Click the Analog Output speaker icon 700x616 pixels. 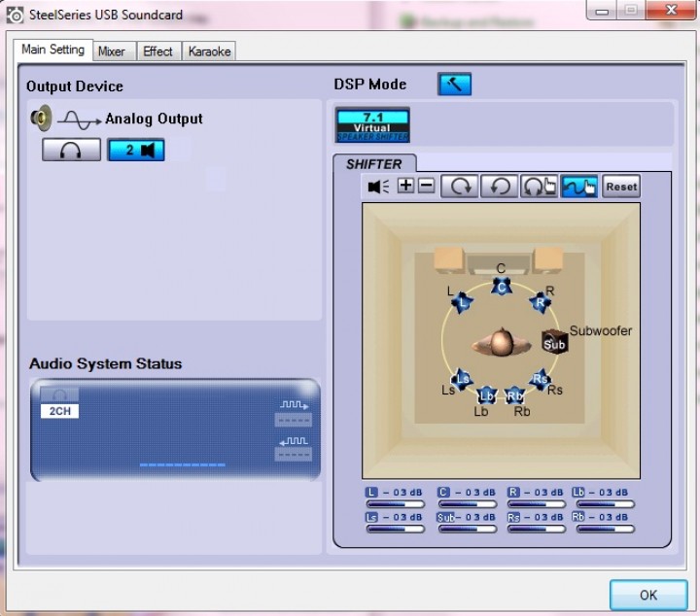[41, 119]
